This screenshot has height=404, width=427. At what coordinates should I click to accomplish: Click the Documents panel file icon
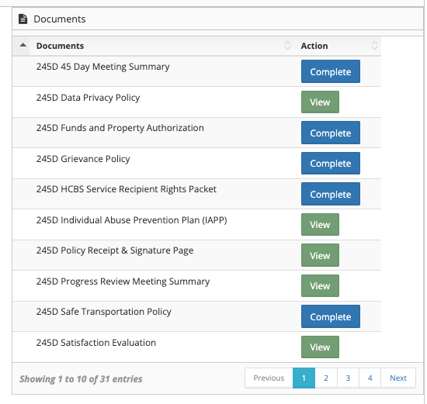(x=23, y=19)
